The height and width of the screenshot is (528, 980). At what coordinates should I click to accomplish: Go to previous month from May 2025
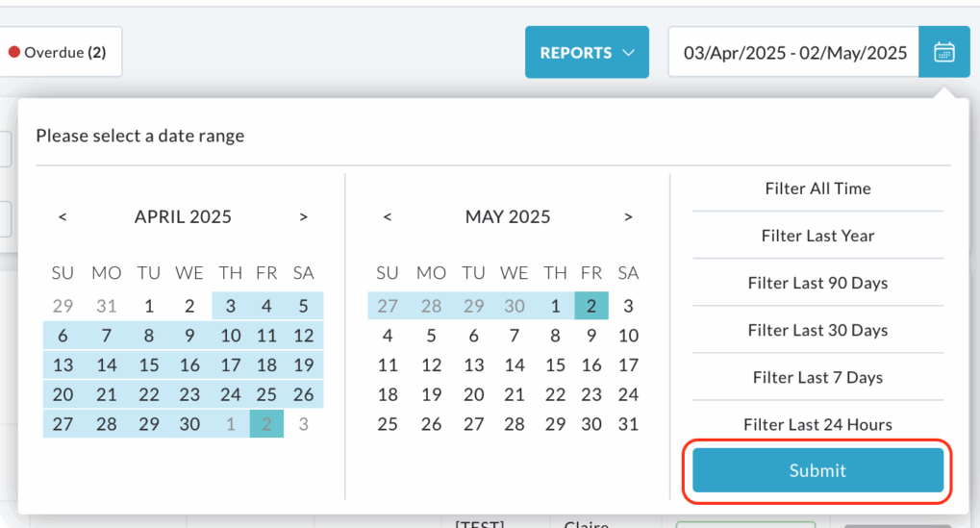coord(388,216)
